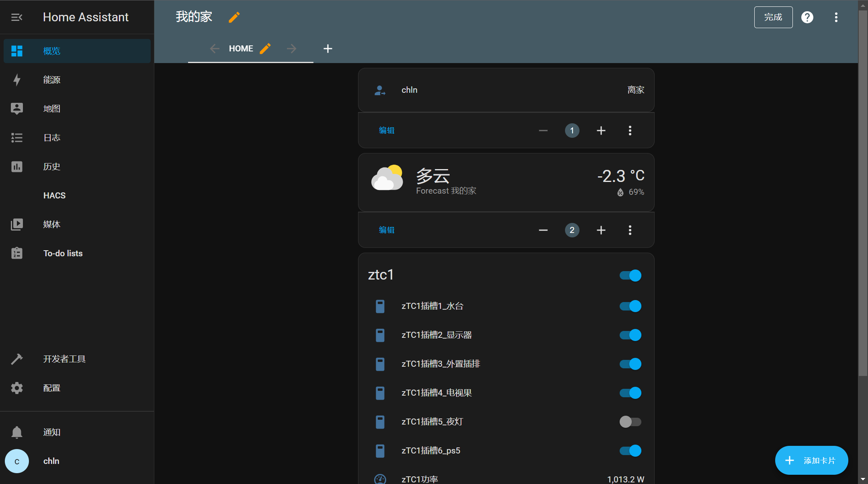Image resolution: width=868 pixels, height=484 pixels.
Task: Collapse the sidebar using the menu icon
Action: (x=16, y=17)
